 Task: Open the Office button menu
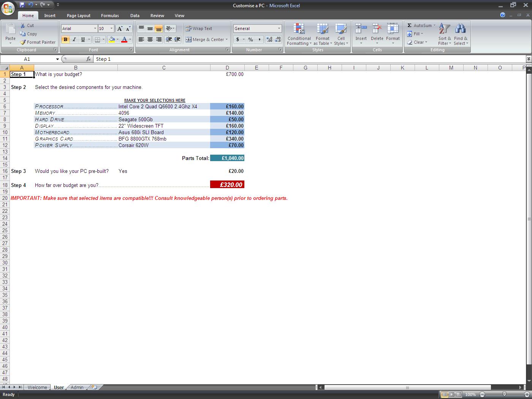pos(8,8)
